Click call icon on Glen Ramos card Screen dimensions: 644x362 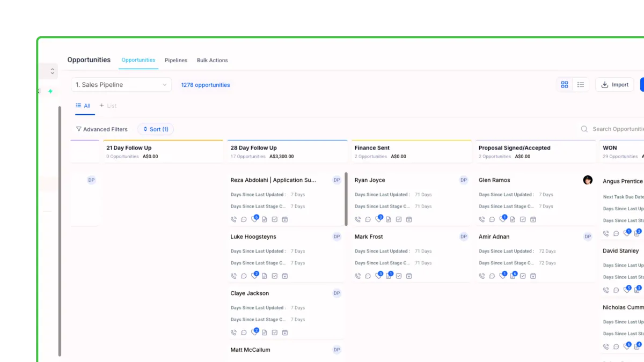[x=481, y=219]
